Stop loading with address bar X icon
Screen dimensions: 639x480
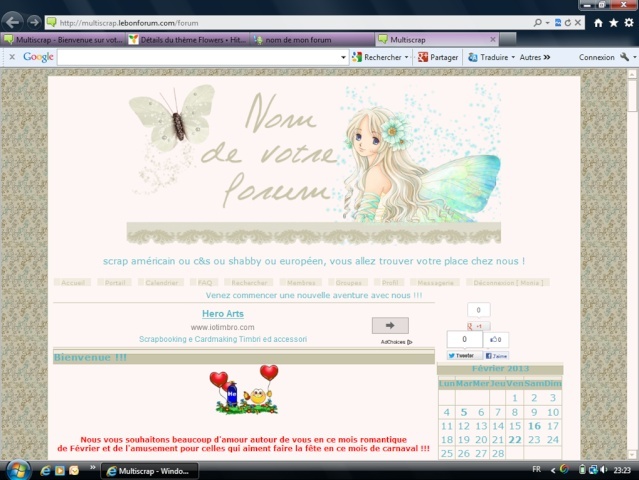(x=578, y=23)
